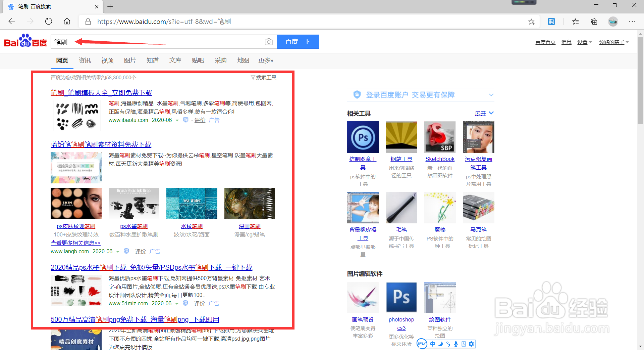Viewport: 644px width, 350px height.
Task: Click the camera icon inside the search box
Action: pyautogui.click(x=269, y=41)
